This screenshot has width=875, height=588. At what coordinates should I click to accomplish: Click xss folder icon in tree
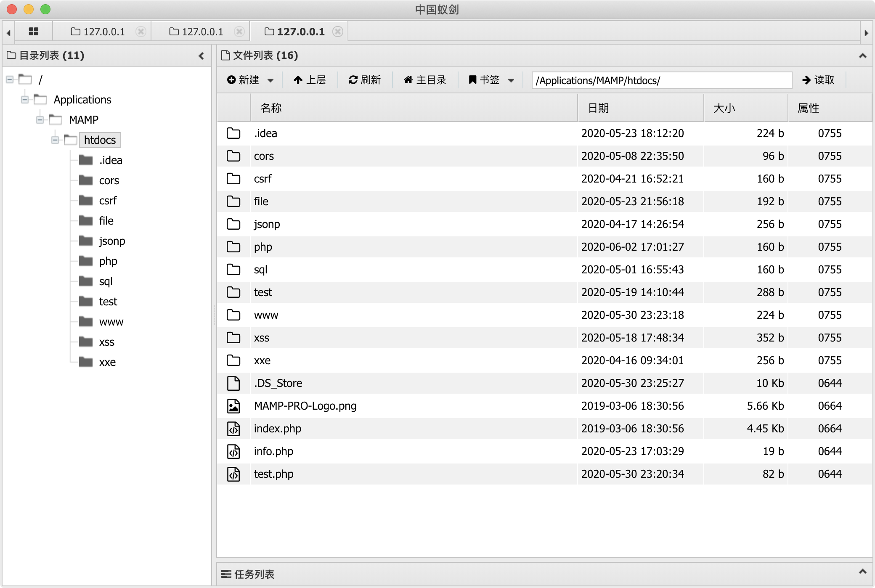point(86,342)
